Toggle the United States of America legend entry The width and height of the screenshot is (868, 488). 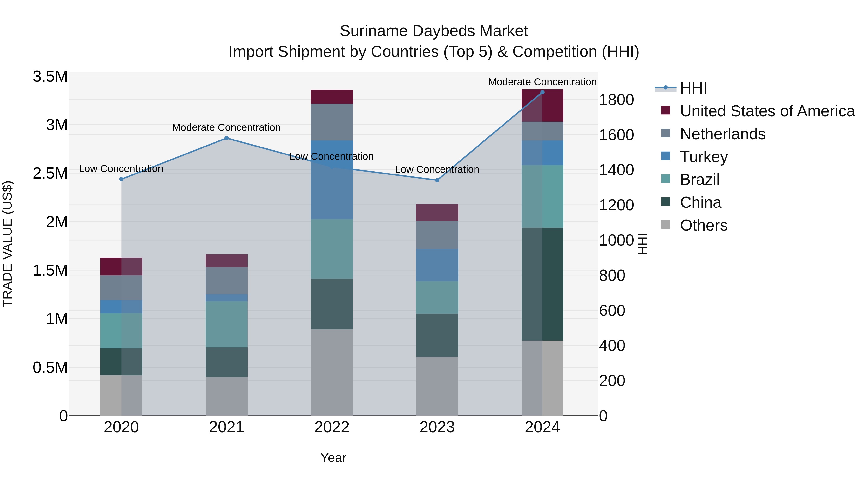click(758, 111)
